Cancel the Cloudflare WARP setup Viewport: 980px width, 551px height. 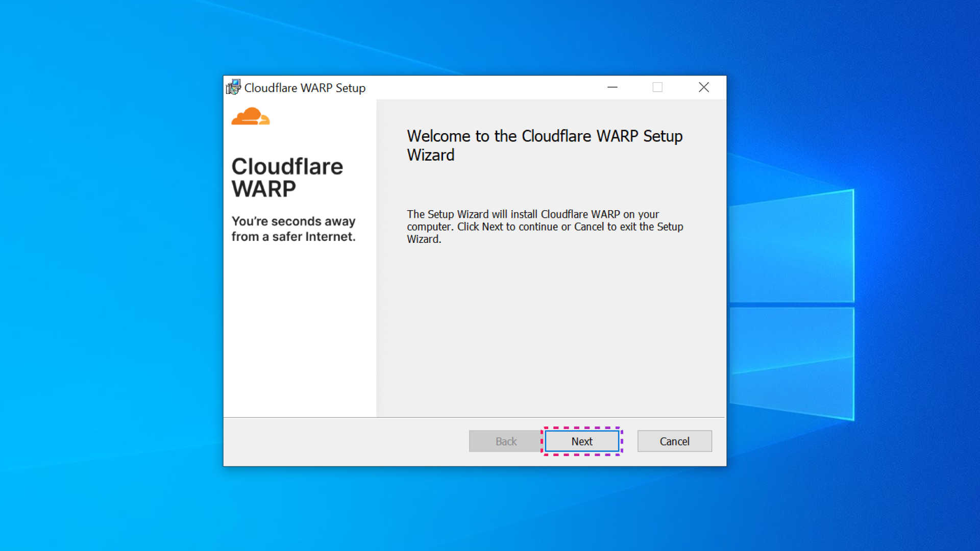[x=674, y=441]
